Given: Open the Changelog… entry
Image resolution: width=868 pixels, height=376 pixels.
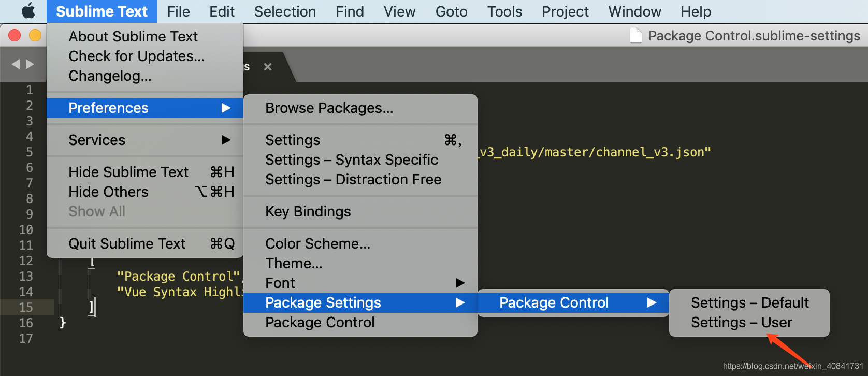Looking at the screenshot, I should [x=145, y=76].
